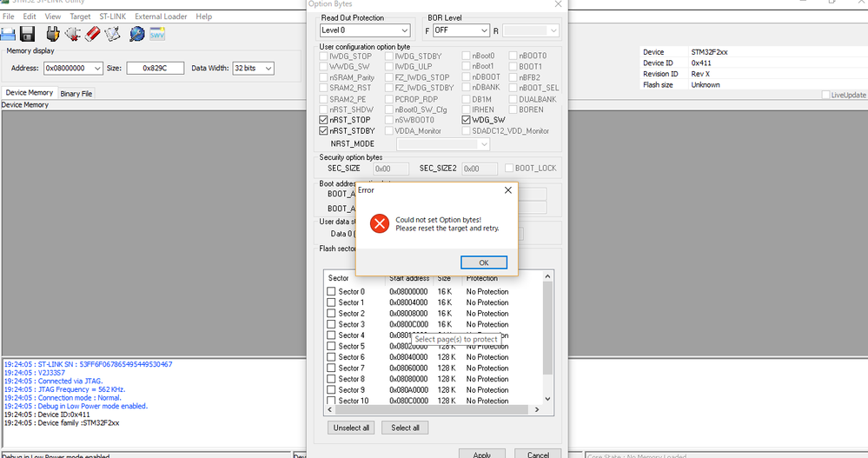Open the External Loader menu
This screenshot has height=458, width=868.
(161, 17)
